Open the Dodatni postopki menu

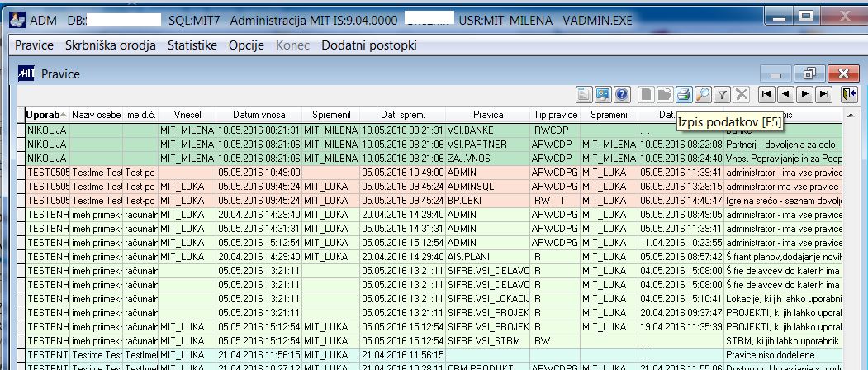368,45
